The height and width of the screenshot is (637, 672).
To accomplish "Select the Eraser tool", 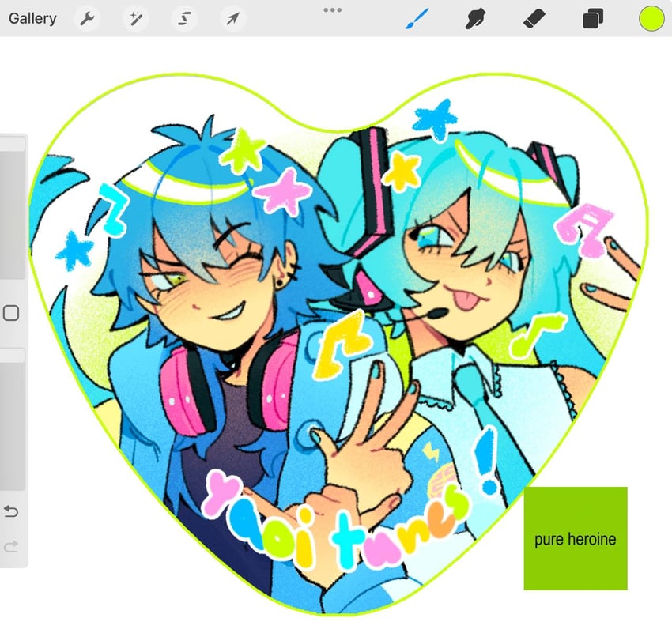I will click(x=534, y=19).
